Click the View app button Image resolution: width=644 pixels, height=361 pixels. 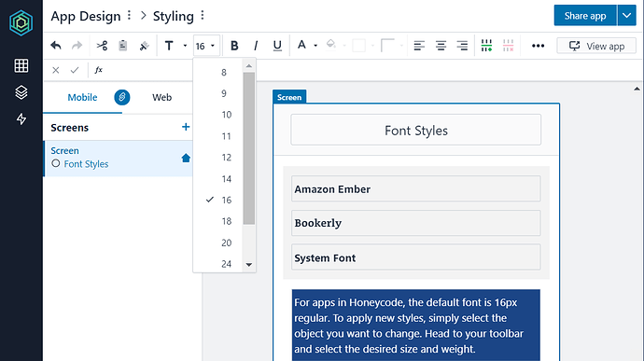[x=596, y=46]
